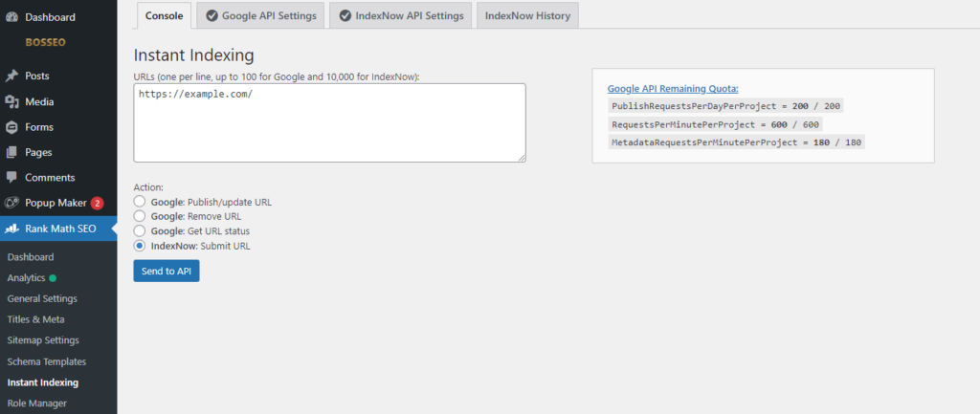Open Schema Templates submenu item
Image resolution: width=980 pixels, height=414 pixels.
coord(47,361)
